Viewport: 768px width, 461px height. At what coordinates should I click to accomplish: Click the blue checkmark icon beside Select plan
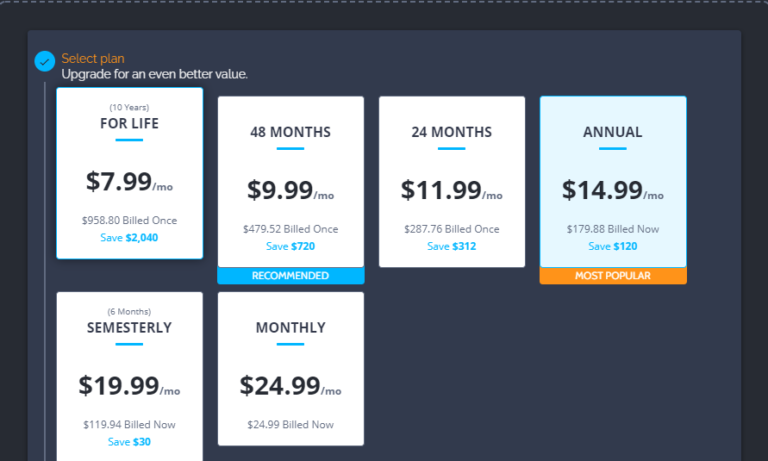pos(44,62)
